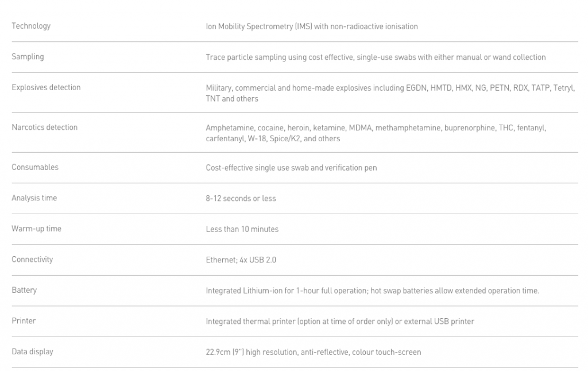Click the military, commercial explosives list text

390,93
